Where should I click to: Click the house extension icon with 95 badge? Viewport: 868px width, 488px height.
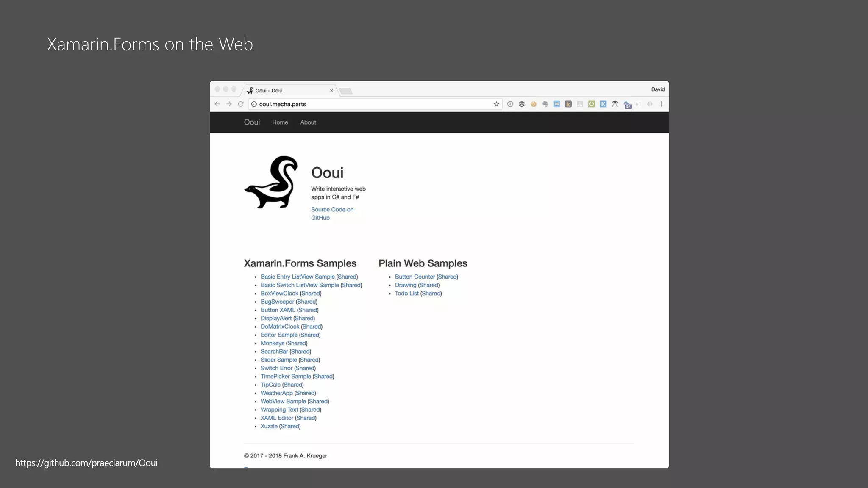pos(627,105)
